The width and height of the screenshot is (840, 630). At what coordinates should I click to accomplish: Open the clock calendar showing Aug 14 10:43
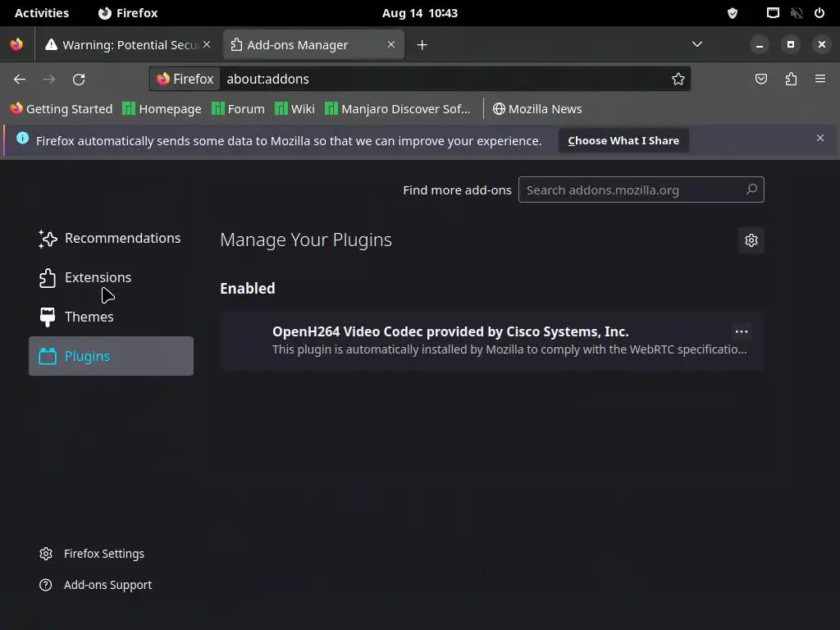pyautogui.click(x=420, y=13)
